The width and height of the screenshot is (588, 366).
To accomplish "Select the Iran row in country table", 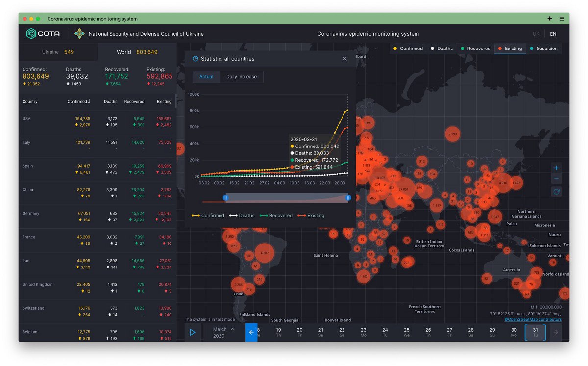I will pos(97,264).
